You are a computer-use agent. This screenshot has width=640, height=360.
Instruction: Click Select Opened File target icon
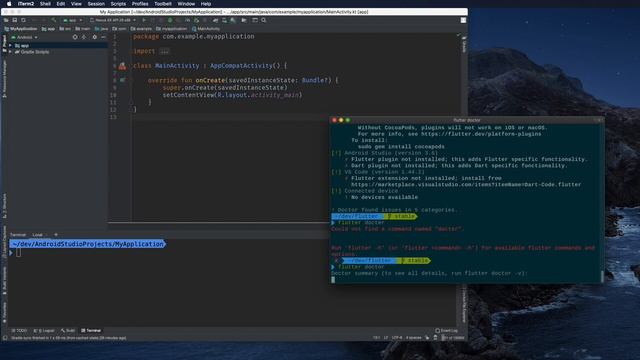coord(75,37)
